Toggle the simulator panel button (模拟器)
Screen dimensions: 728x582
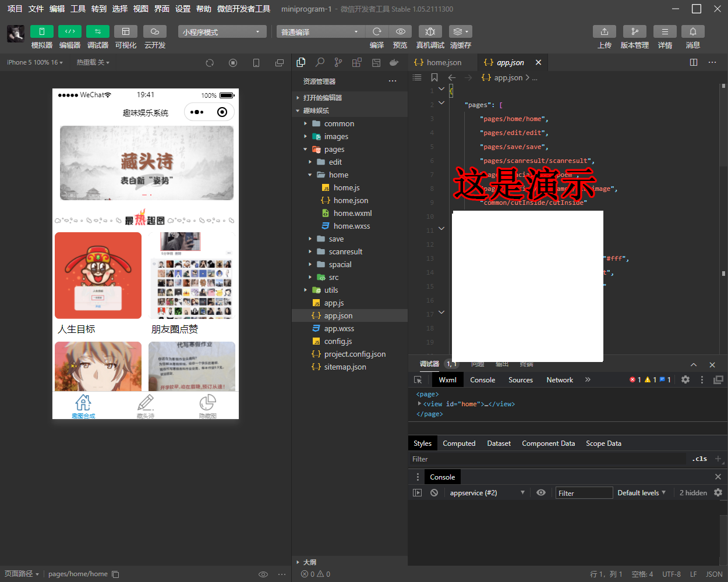tap(42, 31)
